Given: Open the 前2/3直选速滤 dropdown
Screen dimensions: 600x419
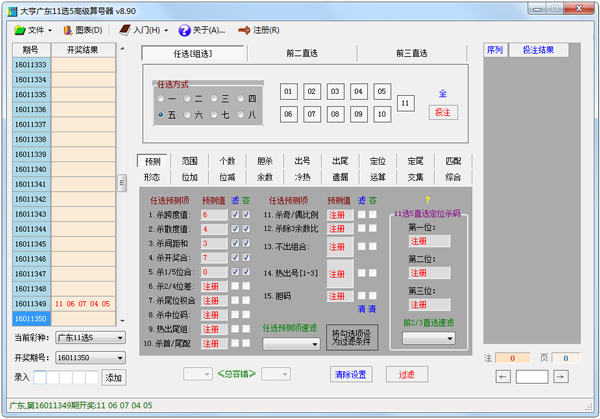Looking at the screenshot, I should click(x=429, y=338).
